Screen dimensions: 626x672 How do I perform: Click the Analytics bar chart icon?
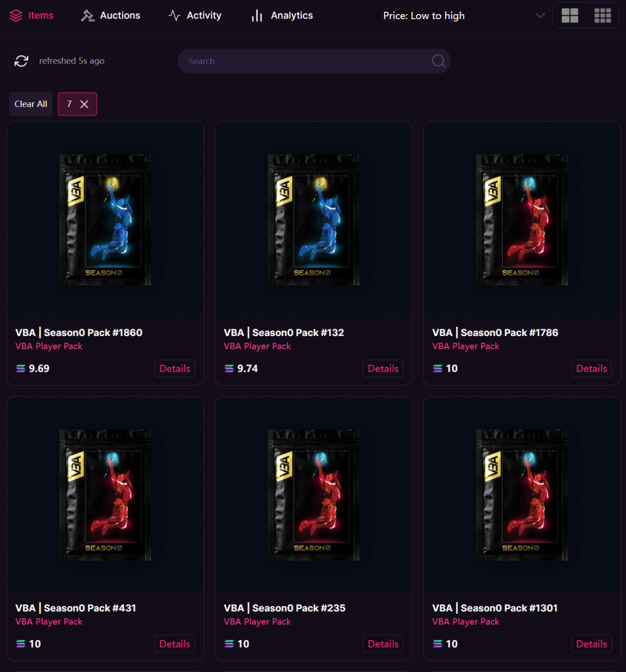tap(257, 16)
